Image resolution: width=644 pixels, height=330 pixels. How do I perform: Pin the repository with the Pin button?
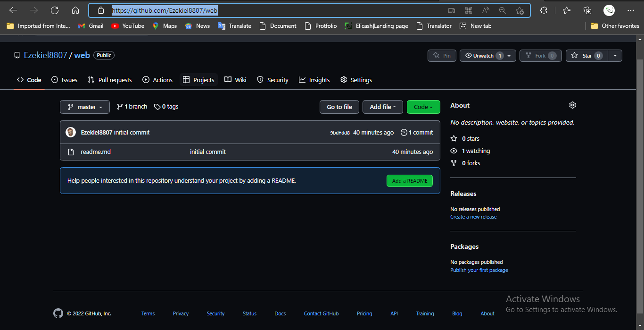[x=442, y=56]
